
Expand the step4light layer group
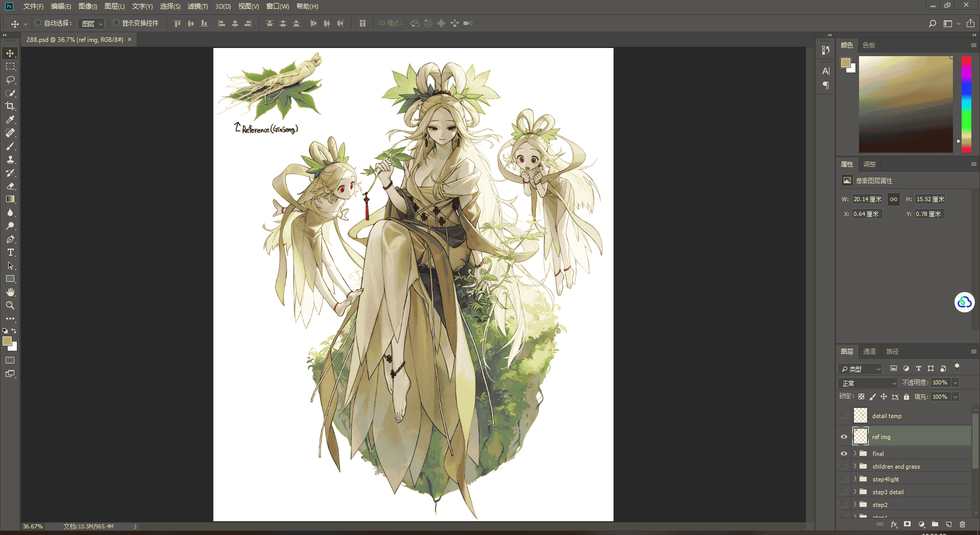855,479
